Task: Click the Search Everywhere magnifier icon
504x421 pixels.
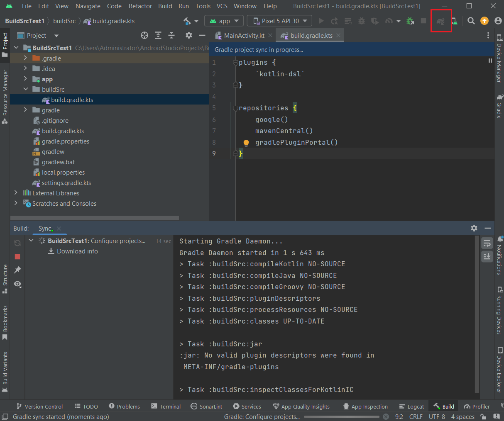Action: click(x=471, y=21)
